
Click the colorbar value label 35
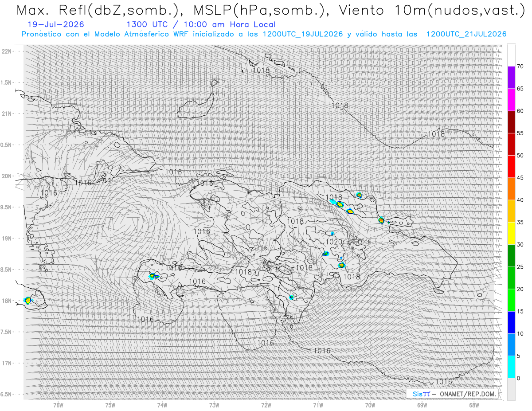pos(520,222)
